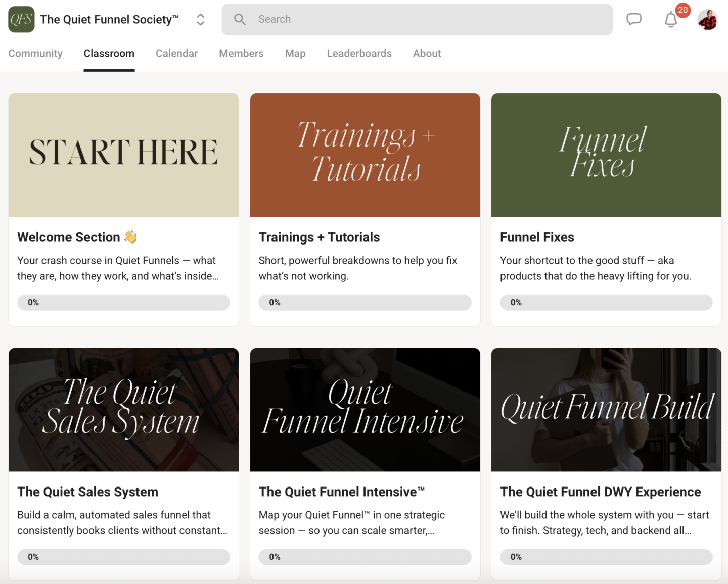Open the Map tab
Screen dimensions: 728x584
tap(295, 53)
